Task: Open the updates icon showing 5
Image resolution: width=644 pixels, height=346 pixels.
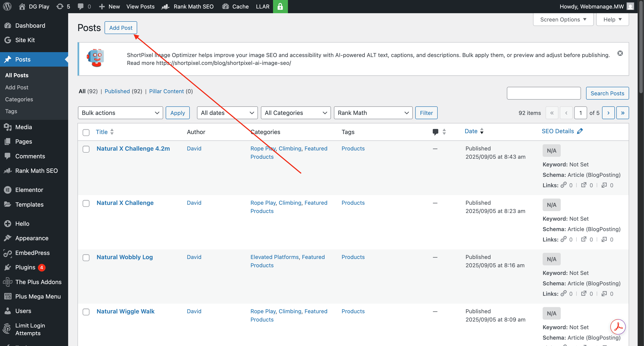Action: 63,7
